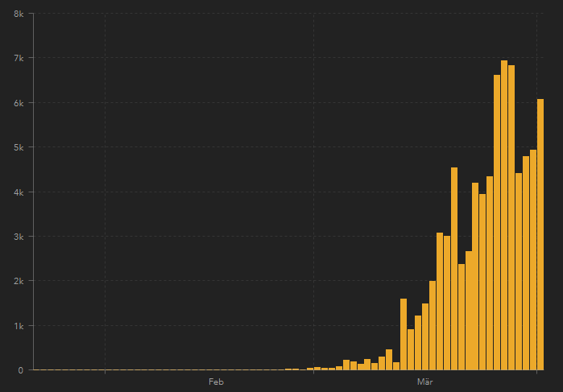Click the 6k y-axis label

pyautogui.click(x=19, y=103)
